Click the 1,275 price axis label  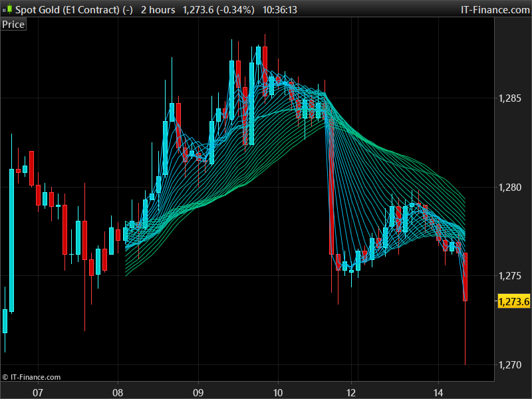[x=509, y=275]
